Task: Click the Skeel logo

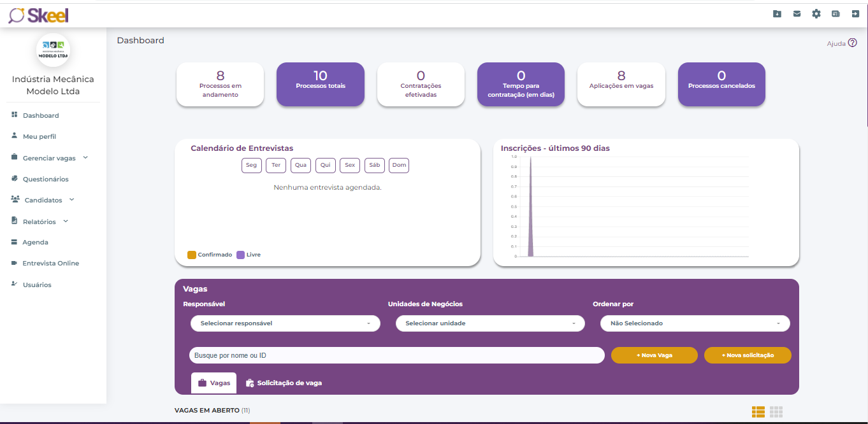Action: 38,15
